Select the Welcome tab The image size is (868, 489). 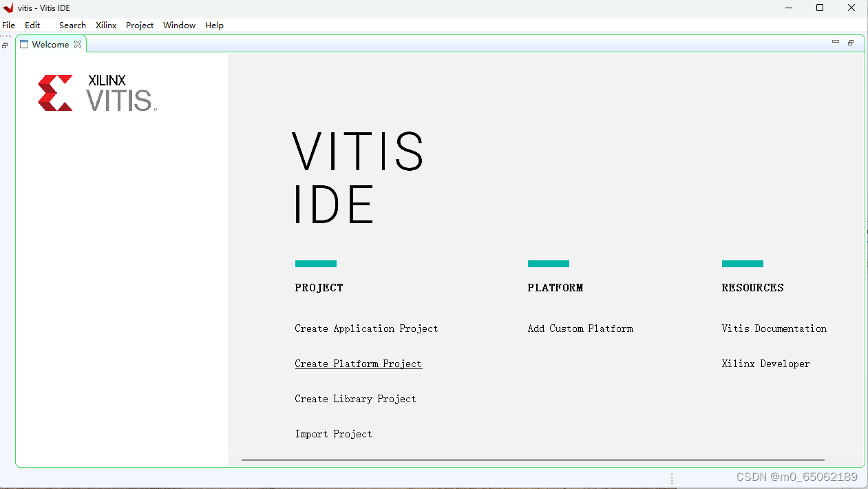point(50,43)
